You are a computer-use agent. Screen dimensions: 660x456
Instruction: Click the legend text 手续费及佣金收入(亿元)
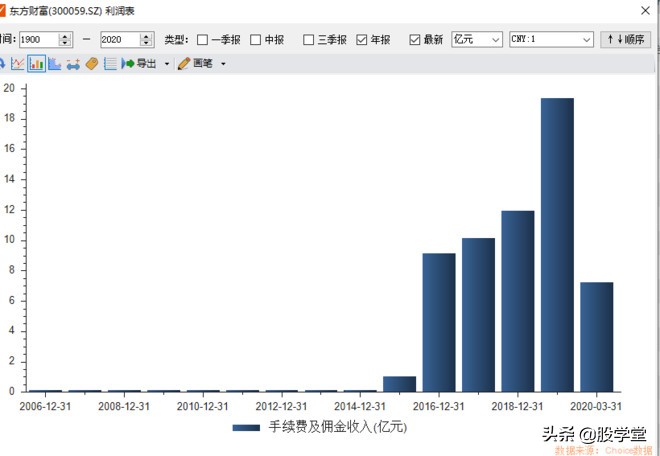pos(338,427)
